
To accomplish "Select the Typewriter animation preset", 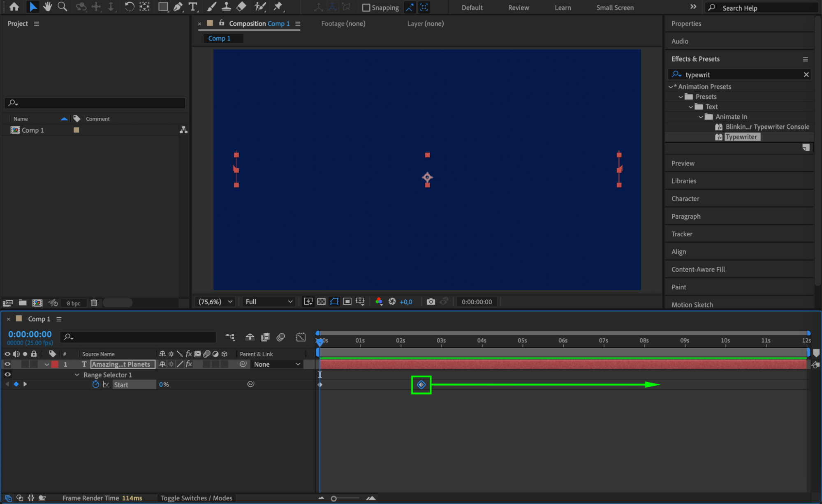I will point(741,137).
